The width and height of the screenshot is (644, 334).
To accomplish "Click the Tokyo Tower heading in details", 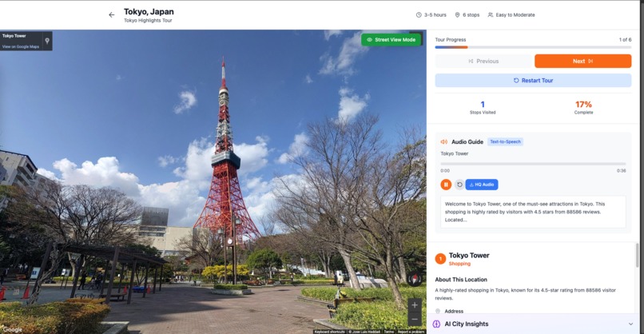I will (x=469, y=255).
